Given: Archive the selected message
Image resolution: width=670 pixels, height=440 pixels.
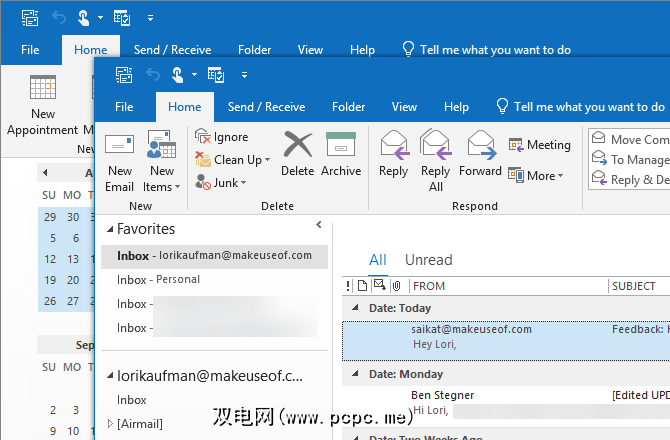Looking at the screenshot, I should pyautogui.click(x=341, y=153).
